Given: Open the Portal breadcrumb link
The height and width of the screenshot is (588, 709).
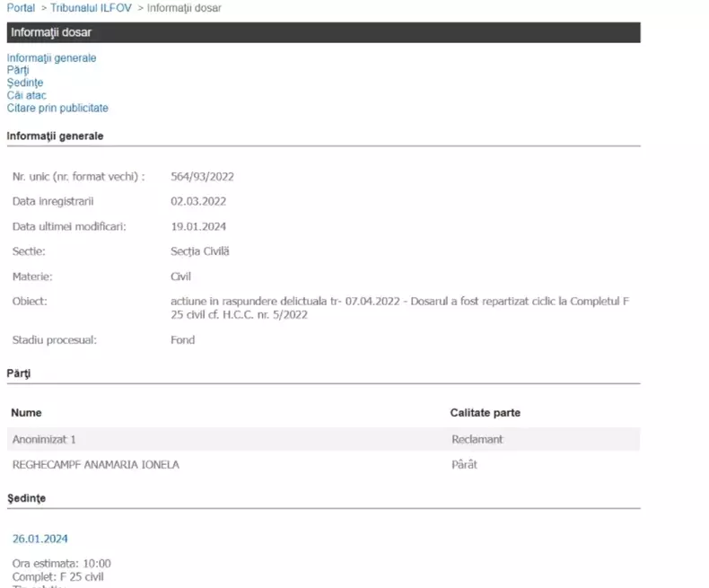Looking at the screenshot, I should click(x=21, y=8).
